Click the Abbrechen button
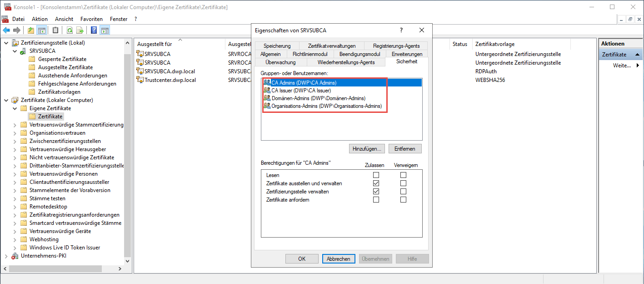This screenshot has width=644, height=284. tap(339, 259)
